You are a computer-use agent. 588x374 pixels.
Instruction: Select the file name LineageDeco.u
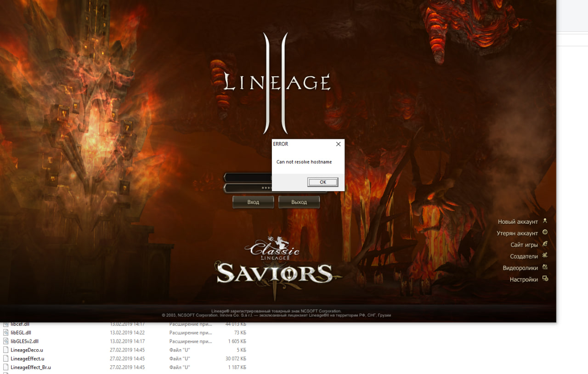click(27, 350)
